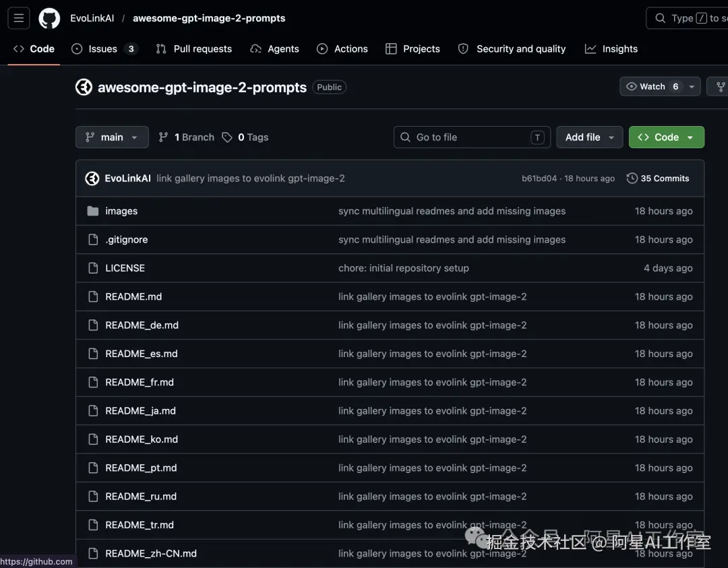The height and width of the screenshot is (568, 728).
Task: View the 1 Branch link
Action: pos(187,137)
